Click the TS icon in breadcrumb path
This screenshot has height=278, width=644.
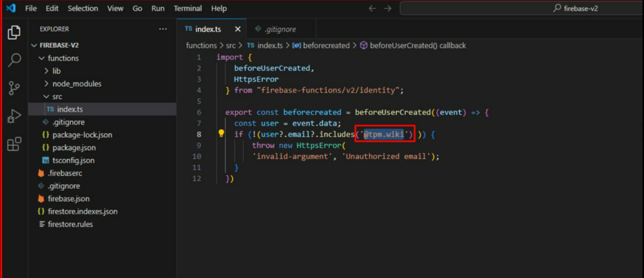[251, 45]
